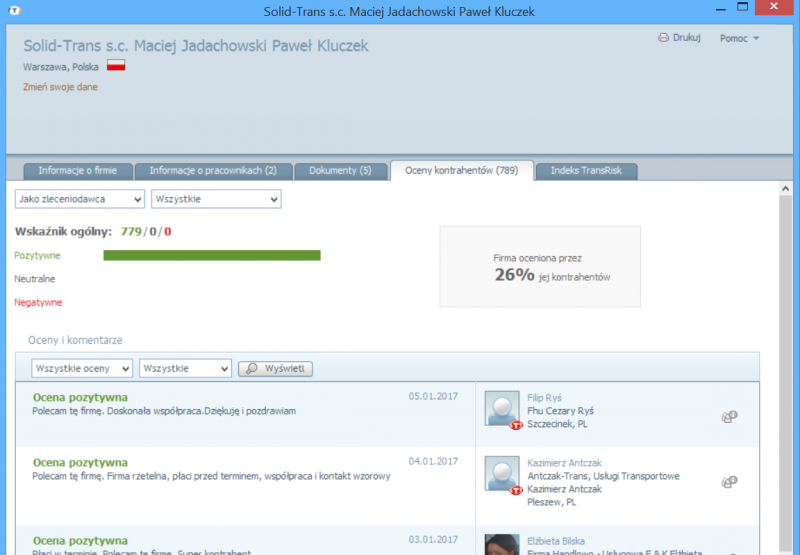
Task: Click the Pozytywne label
Action: click(37, 256)
